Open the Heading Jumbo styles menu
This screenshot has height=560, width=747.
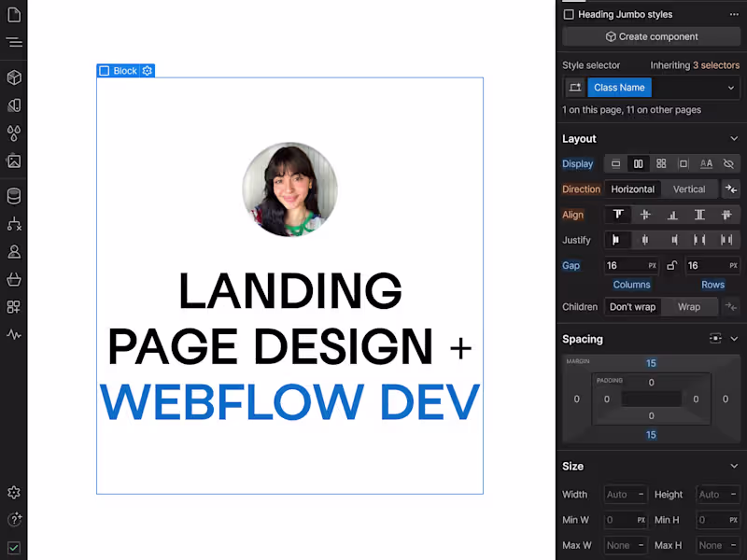pyautogui.click(x=735, y=14)
